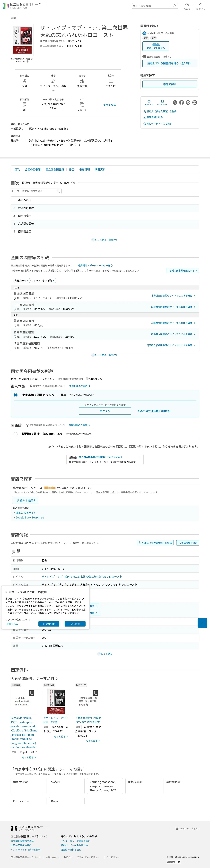
Task: Open Google Book Search external link
Action: tap(29, 517)
